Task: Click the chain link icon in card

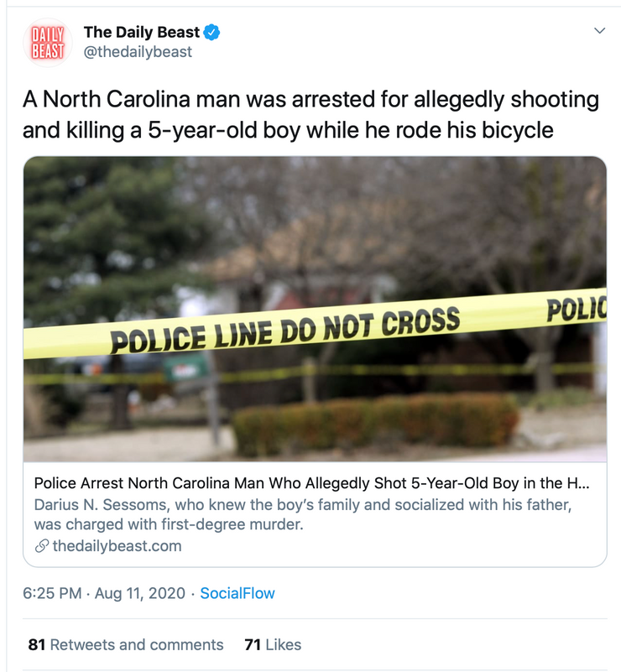Action: point(41,546)
